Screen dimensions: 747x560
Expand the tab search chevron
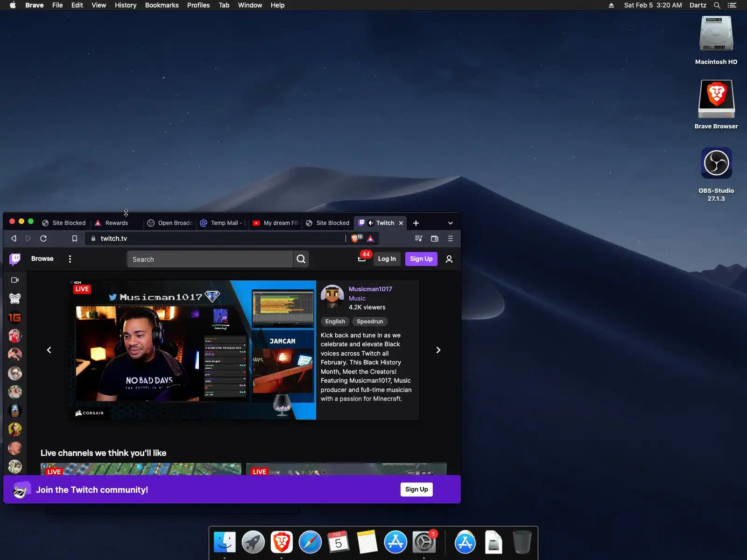point(451,223)
